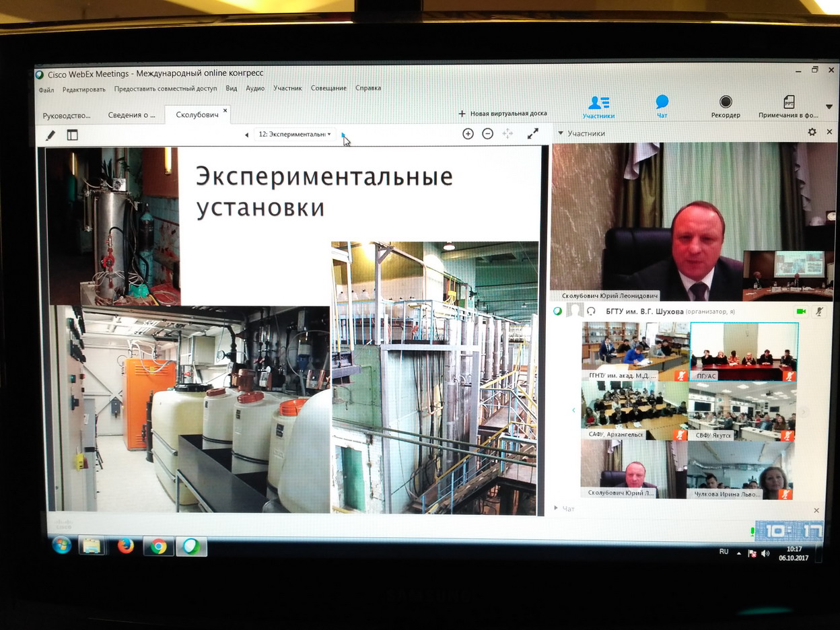Close the Сколубович tab

tap(225, 110)
